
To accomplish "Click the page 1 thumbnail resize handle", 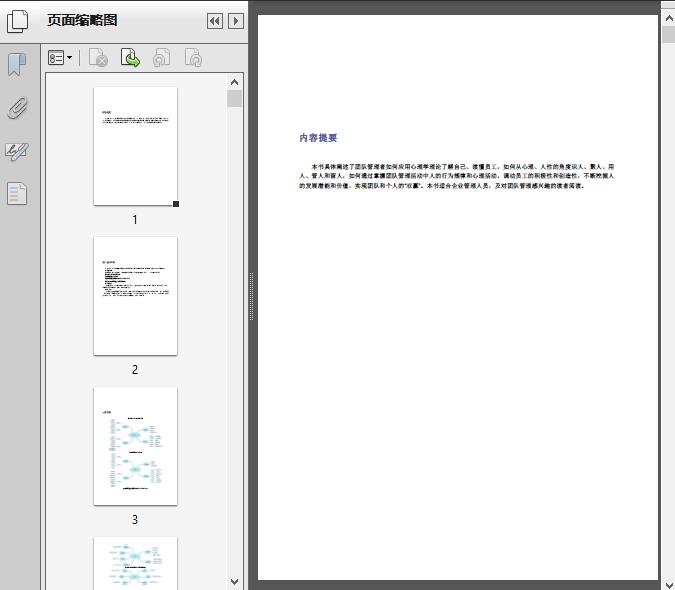I will (x=176, y=204).
